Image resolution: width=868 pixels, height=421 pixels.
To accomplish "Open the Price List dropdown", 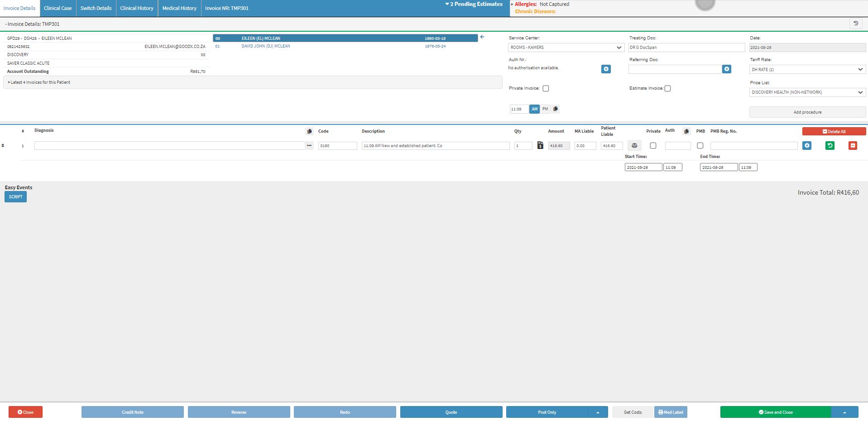I will (807, 92).
